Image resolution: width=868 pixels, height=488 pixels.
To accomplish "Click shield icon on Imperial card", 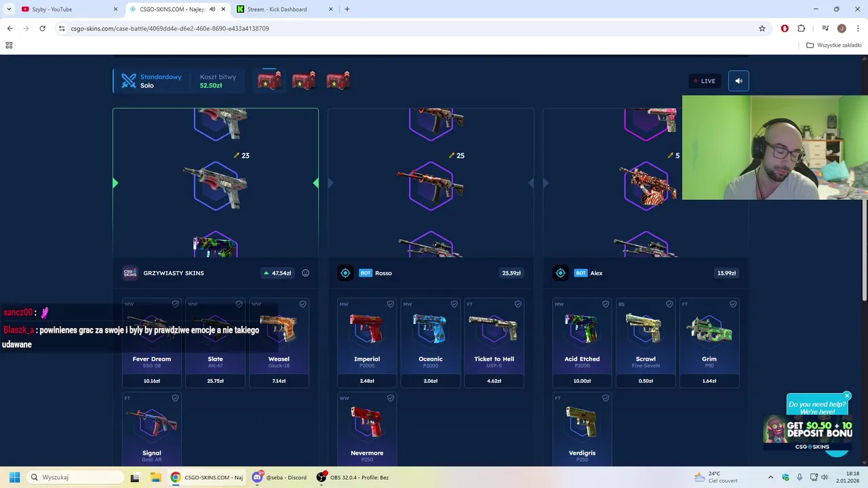I will click(390, 304).
